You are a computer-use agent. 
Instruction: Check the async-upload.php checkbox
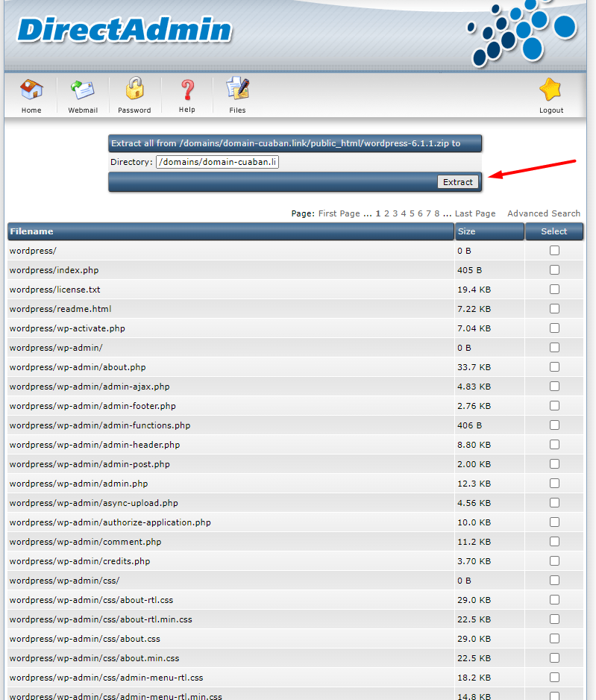(554, 503)
